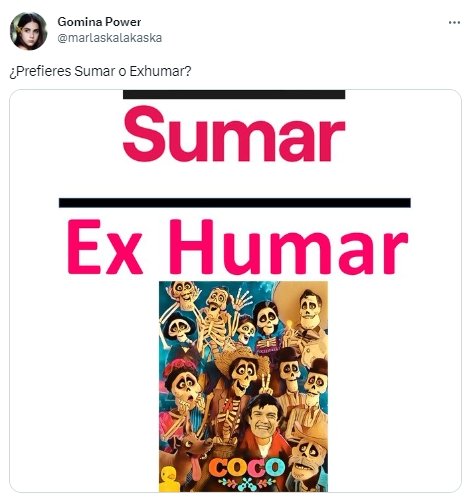Click the black bar above 'Ex Humar'
The width and height of the screenshot is (475, 500).
coord(235,203)
